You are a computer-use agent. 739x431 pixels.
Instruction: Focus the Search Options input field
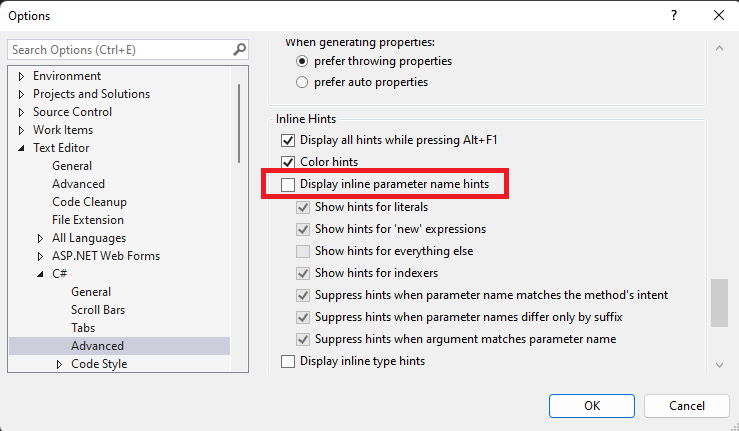pyautogui.click(x=122, y=50)
